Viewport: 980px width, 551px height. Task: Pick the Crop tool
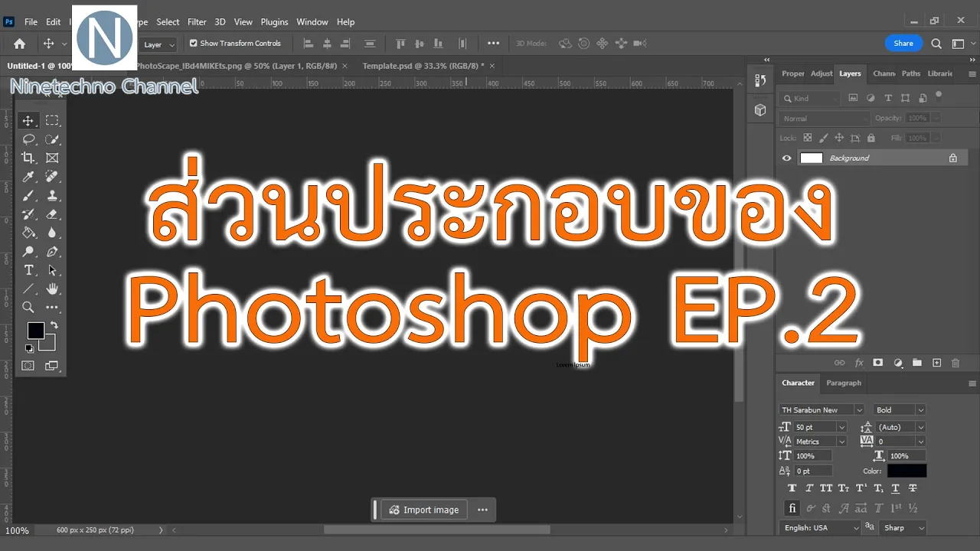[28, 158]
